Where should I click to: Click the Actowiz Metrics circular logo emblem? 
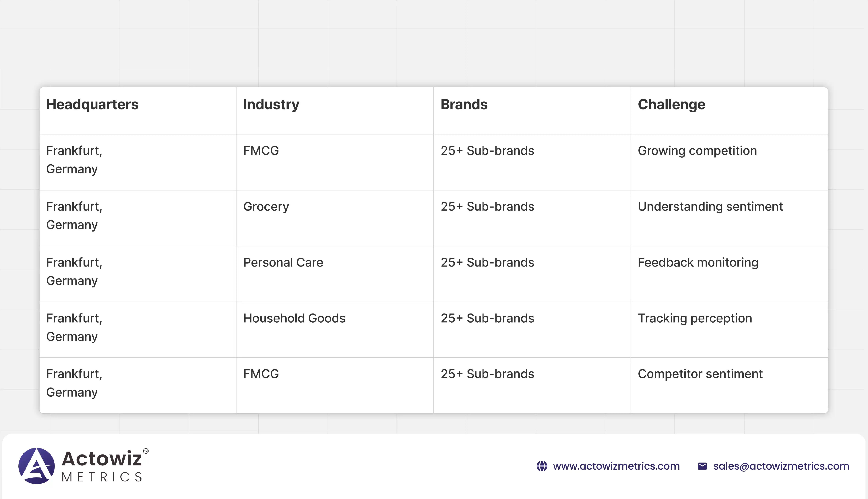[x=36, y=466]
